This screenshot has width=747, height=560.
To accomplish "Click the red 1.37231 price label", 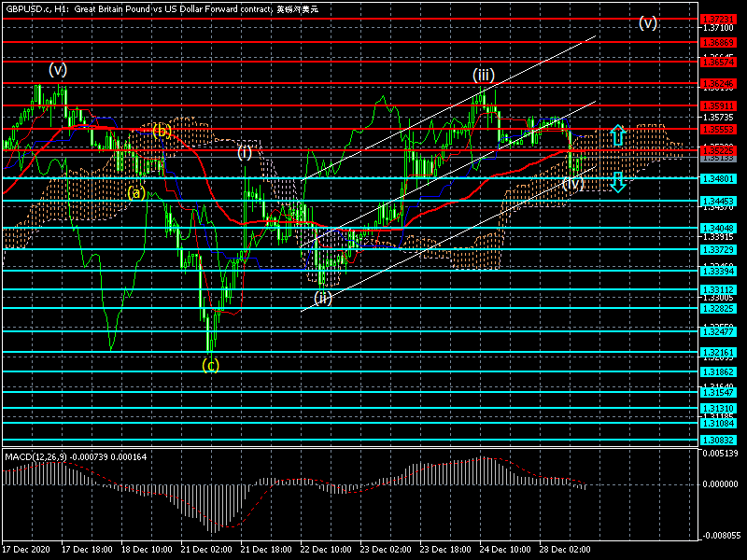I will coord(718,19).
